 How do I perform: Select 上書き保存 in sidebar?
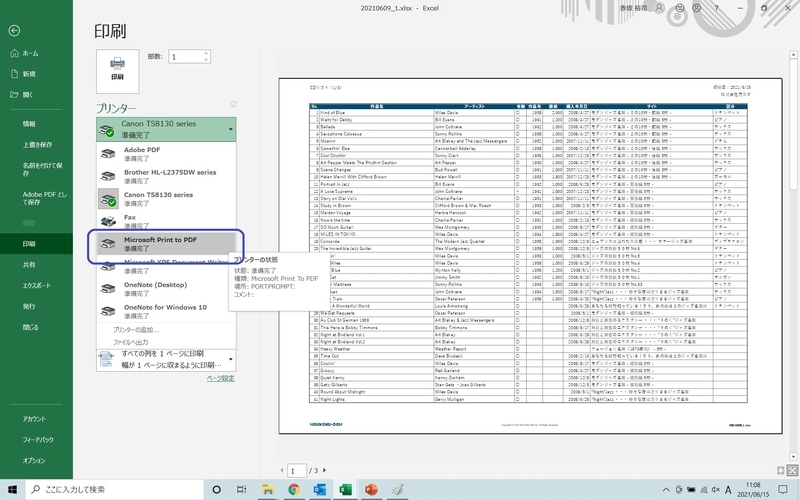[x=36, y=145]
